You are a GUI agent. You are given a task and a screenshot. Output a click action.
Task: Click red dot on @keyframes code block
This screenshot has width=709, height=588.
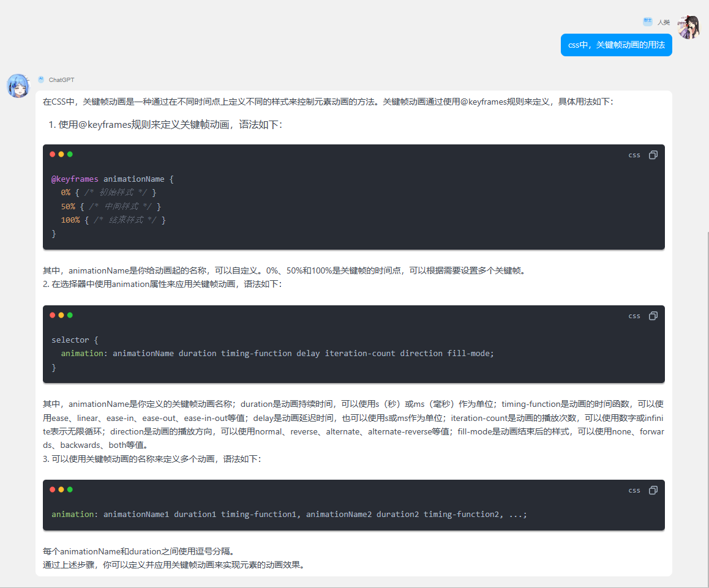click(x=53, y=154)
